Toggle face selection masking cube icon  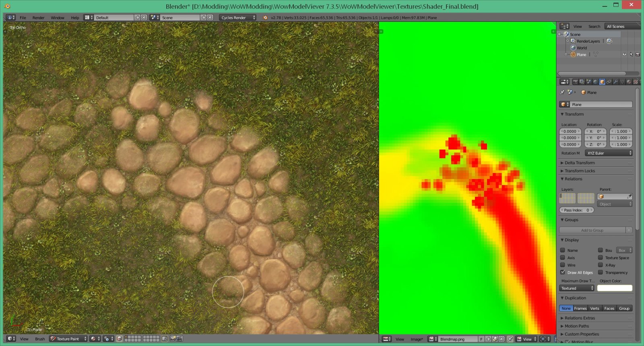coord(119,339)
